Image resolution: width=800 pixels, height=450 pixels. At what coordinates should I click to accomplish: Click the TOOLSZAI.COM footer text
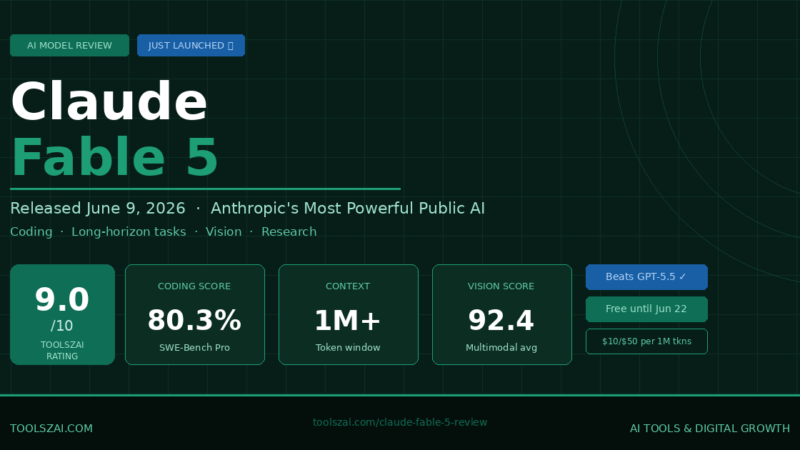point(52,429)
